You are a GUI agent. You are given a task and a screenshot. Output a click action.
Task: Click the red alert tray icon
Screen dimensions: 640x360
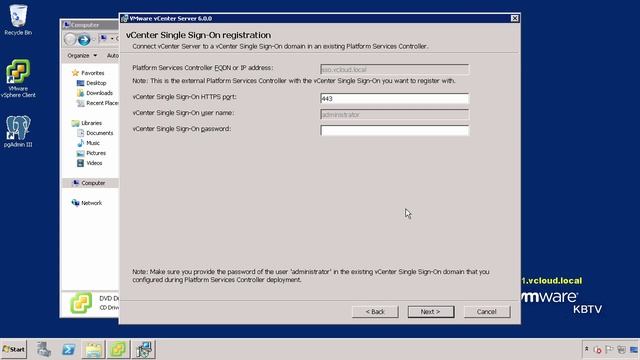point(598,350)
